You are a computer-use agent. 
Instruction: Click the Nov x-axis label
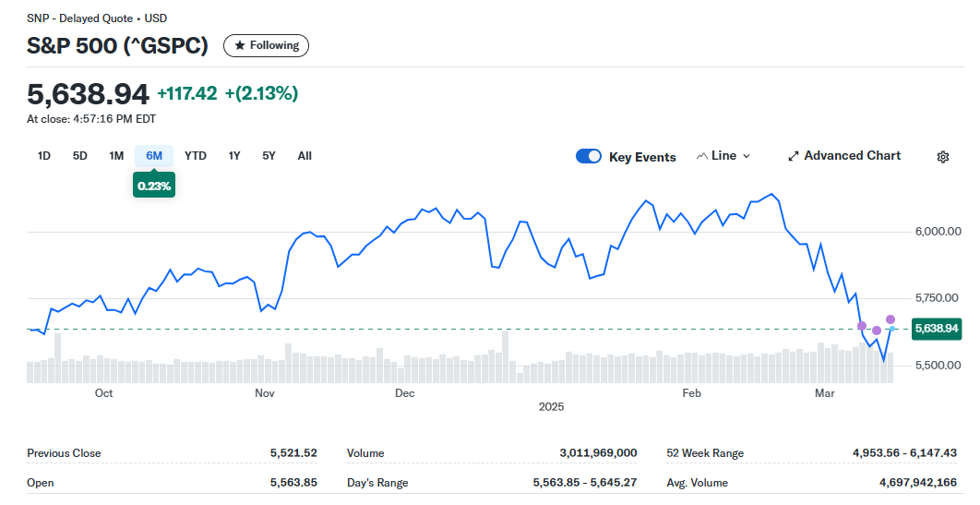[x=264, y=393]
